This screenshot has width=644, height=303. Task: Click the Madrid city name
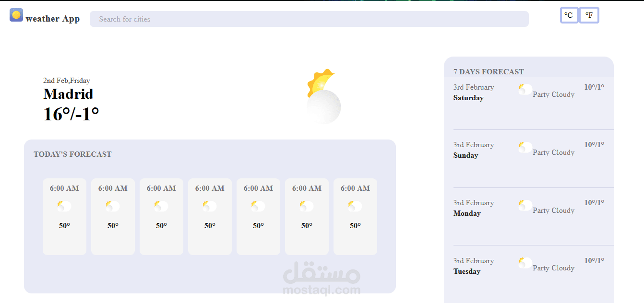click(68, 94)
